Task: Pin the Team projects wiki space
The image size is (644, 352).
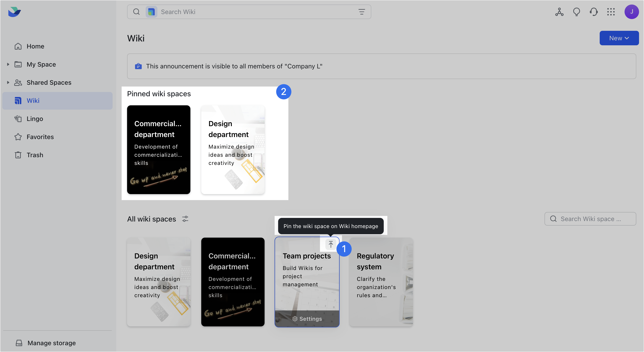Action: (331, 244)
